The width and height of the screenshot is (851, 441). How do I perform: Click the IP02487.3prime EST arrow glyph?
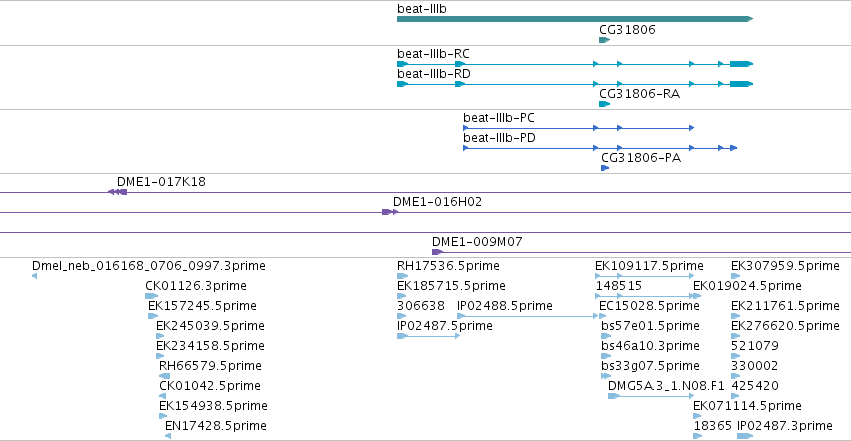(x=745, y=436)
